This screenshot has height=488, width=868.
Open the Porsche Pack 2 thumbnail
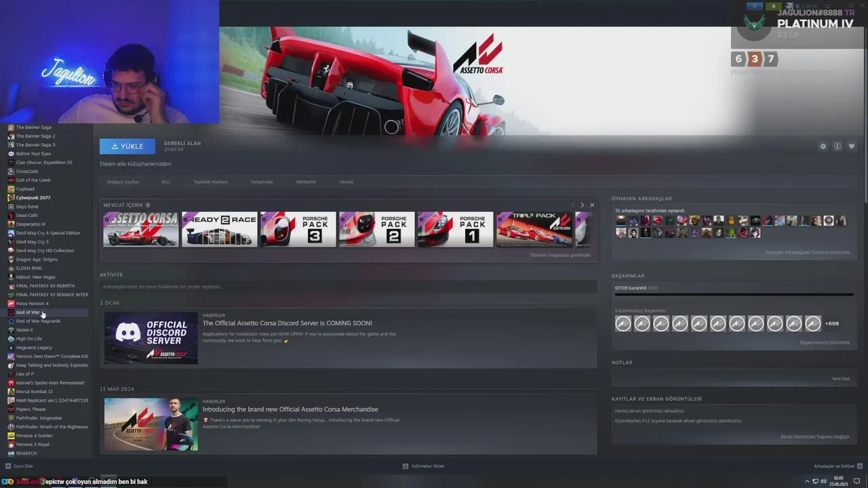point(377,229)
